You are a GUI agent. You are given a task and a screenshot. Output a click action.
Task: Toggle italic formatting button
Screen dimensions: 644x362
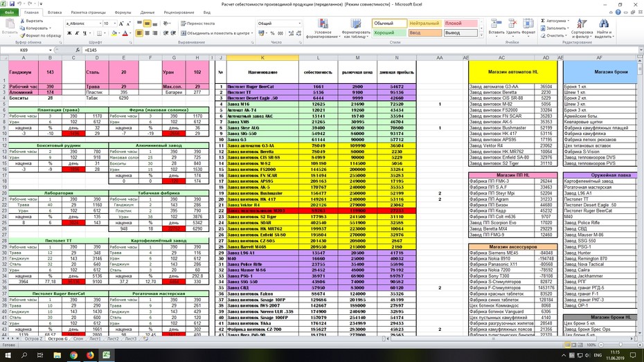coord(77,33)
